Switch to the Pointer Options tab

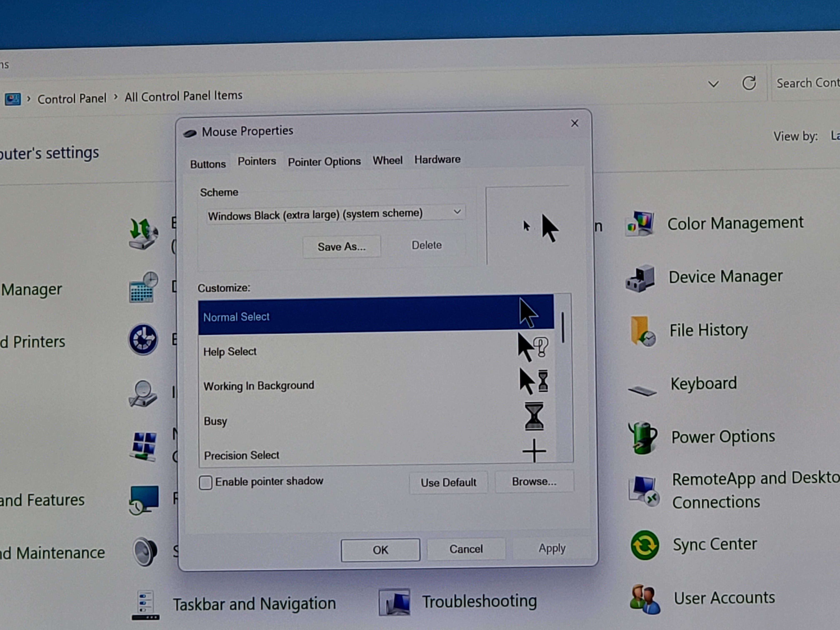(x=324, y=162)
